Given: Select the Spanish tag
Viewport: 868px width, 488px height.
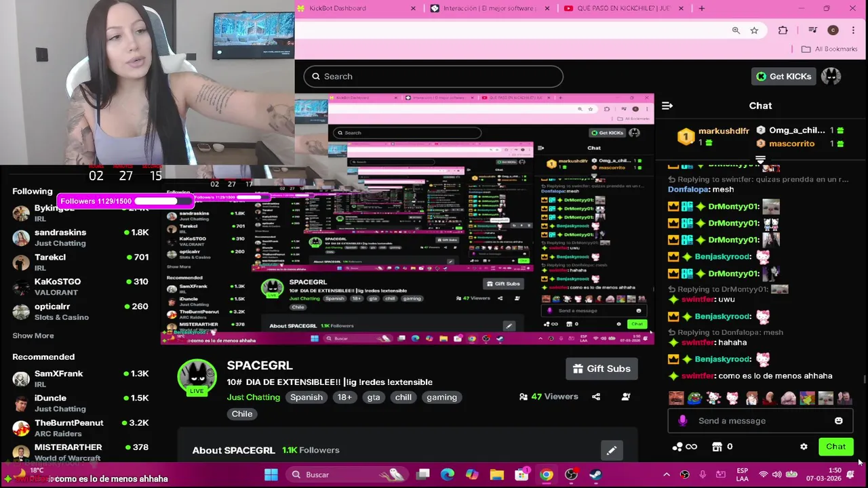Looking at the screenshot, I should pos(307,397).
